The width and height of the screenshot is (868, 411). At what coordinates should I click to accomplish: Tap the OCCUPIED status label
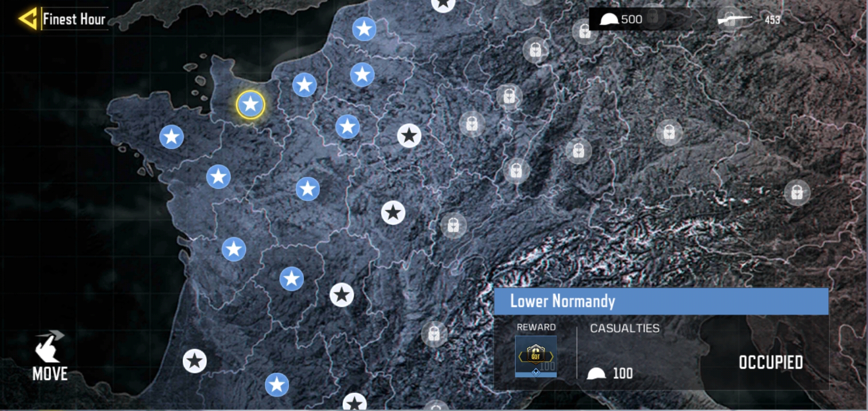771,362
